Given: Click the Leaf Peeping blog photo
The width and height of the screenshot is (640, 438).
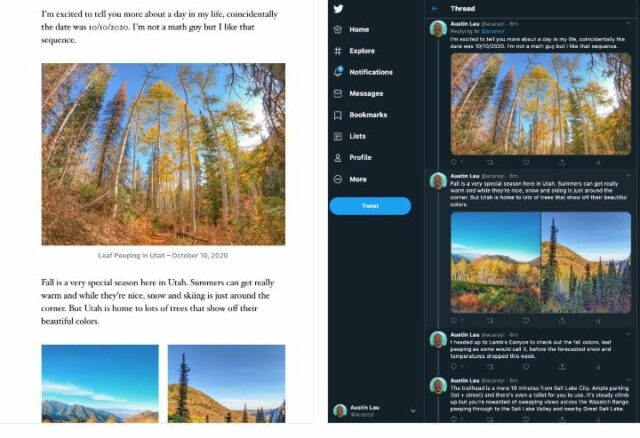Looking at the screenshot, I should (x=163, y=154).
